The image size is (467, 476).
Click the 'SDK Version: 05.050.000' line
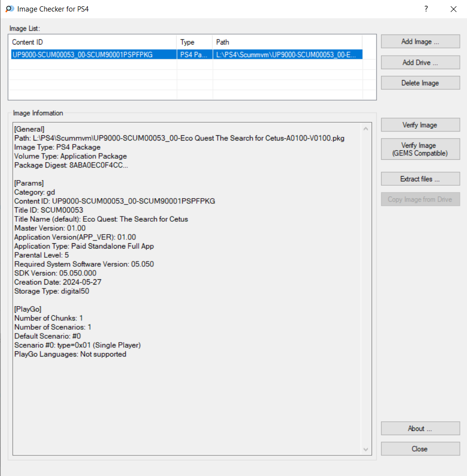(55, 273)
